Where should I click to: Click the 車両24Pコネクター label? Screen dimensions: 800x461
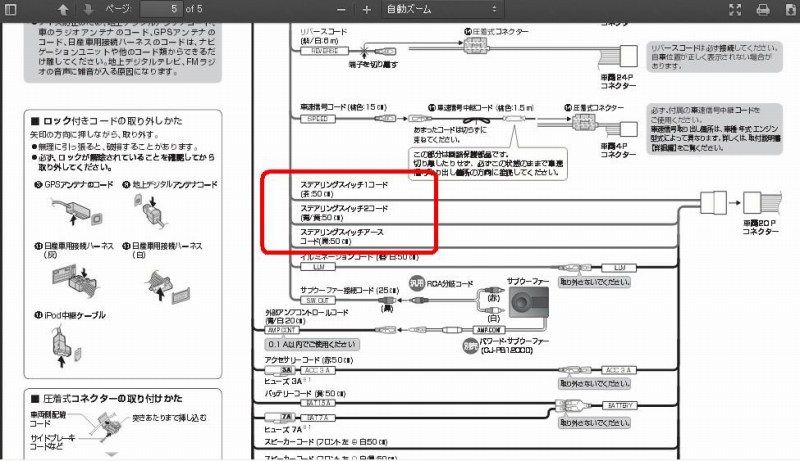pos(618,82)
